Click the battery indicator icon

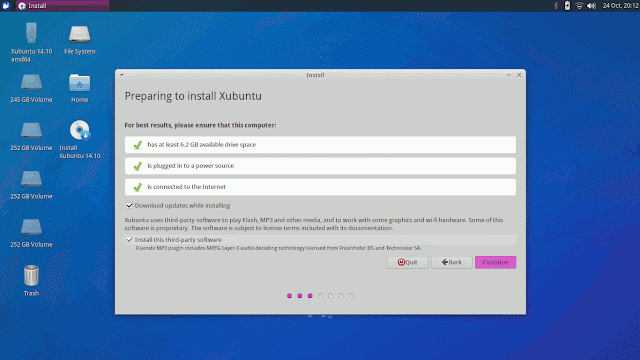pos(567,6)
